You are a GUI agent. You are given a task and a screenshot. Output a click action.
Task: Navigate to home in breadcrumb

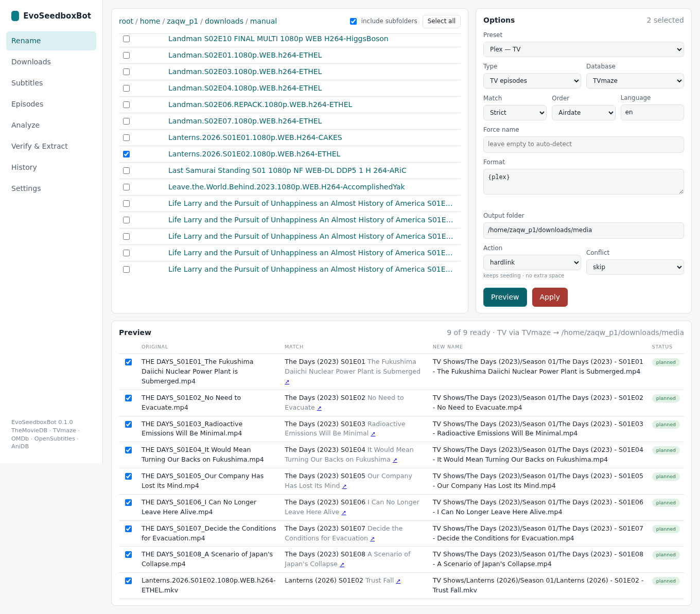tap(150, 21)
